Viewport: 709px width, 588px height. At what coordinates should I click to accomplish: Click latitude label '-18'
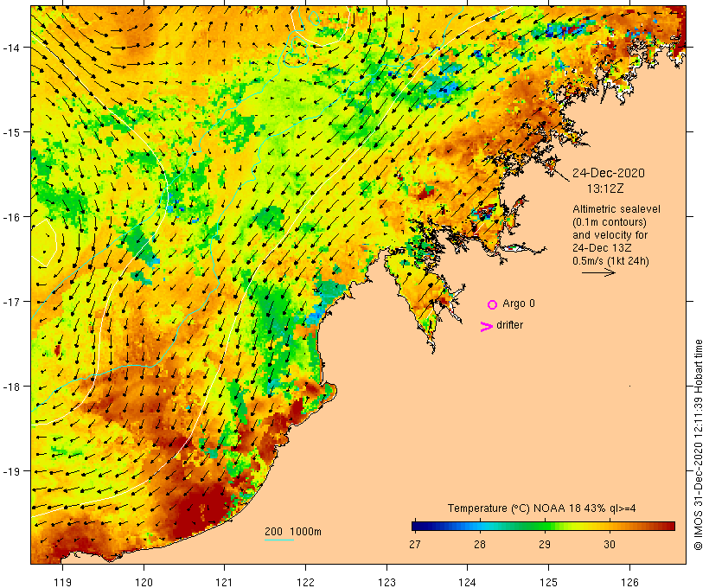coord(11,387)
